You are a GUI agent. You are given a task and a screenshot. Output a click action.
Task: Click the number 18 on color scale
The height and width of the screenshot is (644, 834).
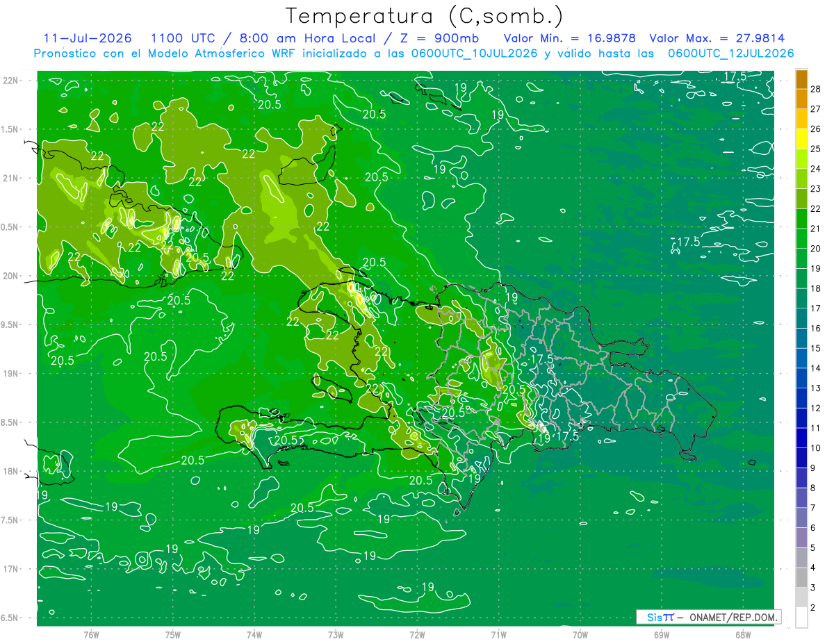pyautogui.click(x=817, y=288)
